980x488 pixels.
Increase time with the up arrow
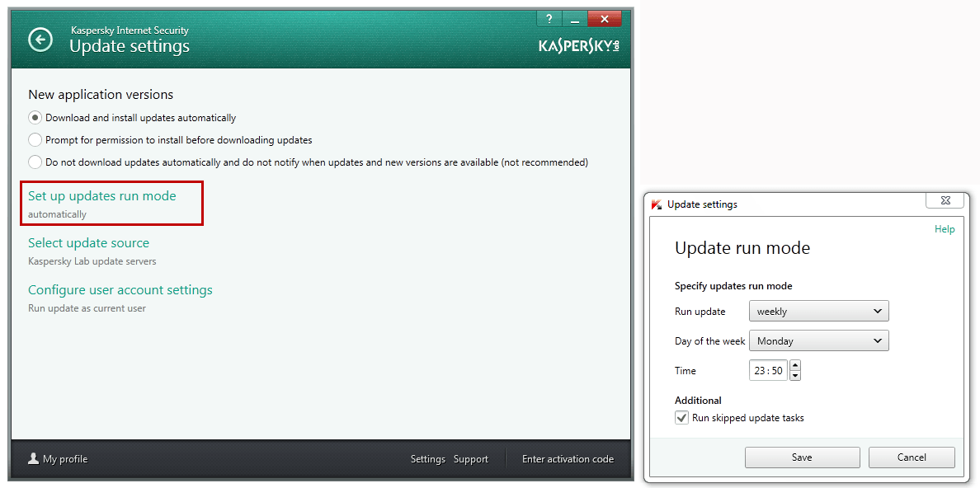click(795, 365)
